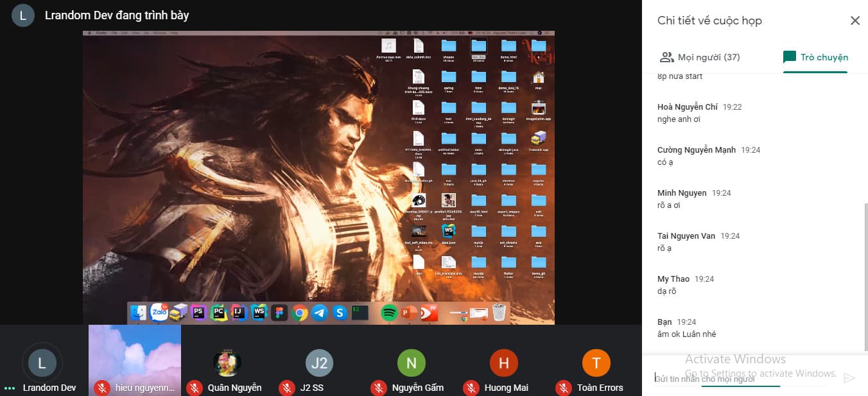Image resolution: width=868 pixels, height=396 pixels.
Task: Launch PyCharm from the dock
Action: pos(218,313)
